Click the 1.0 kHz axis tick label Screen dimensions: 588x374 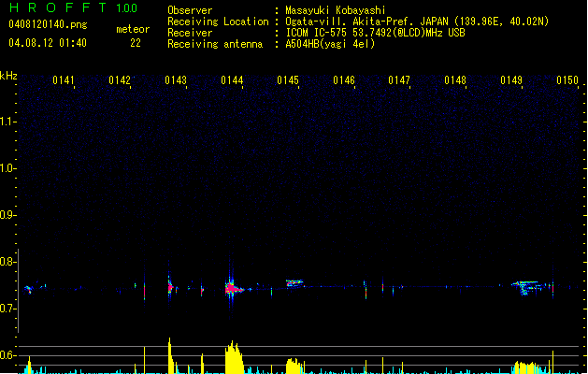pyautogui.click(x=7, y=168)
